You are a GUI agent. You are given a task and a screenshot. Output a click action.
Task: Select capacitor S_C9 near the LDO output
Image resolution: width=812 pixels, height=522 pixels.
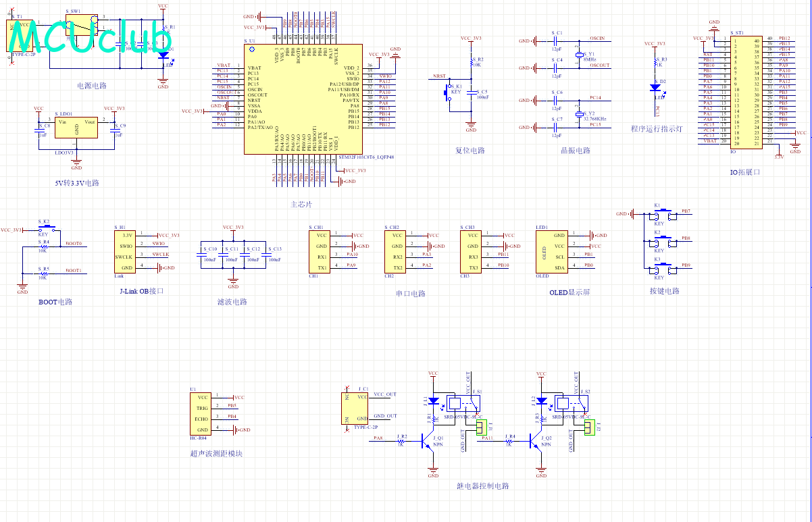(114, 130)
